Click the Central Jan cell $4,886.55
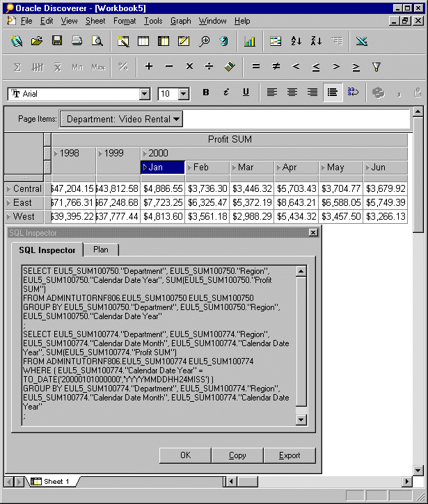The height and width of the screenshot is (504, 428). 163,188
